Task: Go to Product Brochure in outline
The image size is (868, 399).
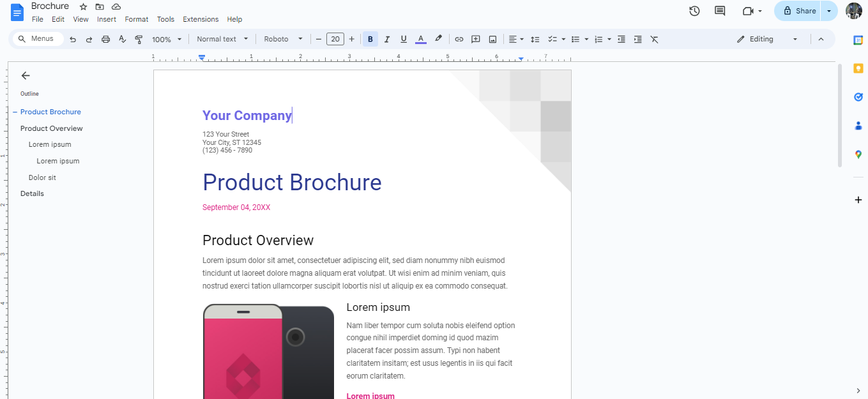Action: pyautogui.click(x=50, y=112)
